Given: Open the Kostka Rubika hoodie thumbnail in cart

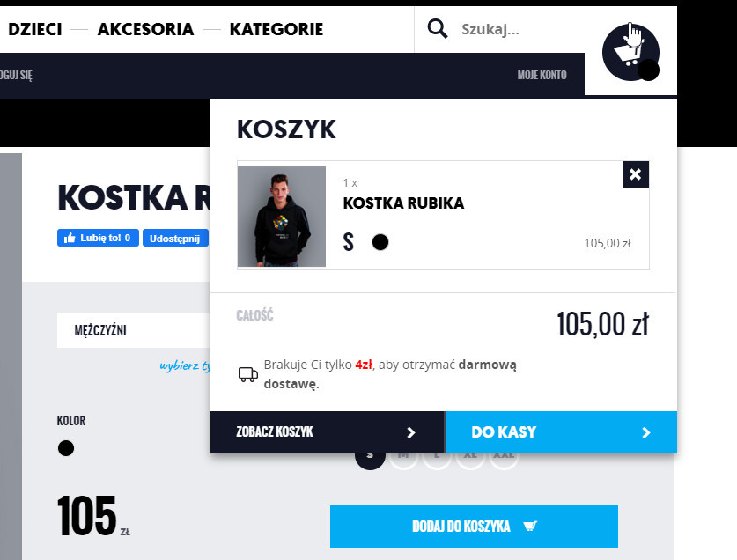Looking at the screenshot, I should click(x=282, y=217).
